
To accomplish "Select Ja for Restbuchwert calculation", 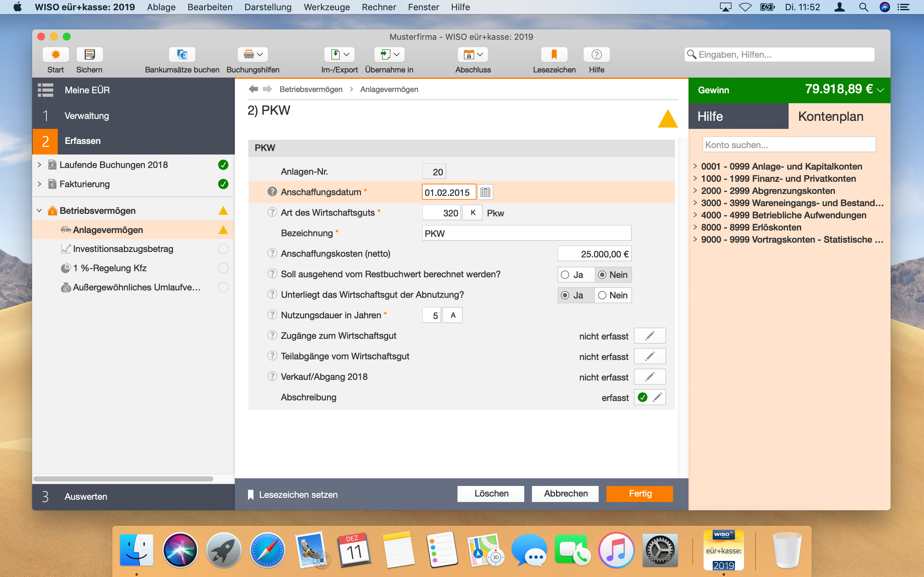I will (566, 275).
